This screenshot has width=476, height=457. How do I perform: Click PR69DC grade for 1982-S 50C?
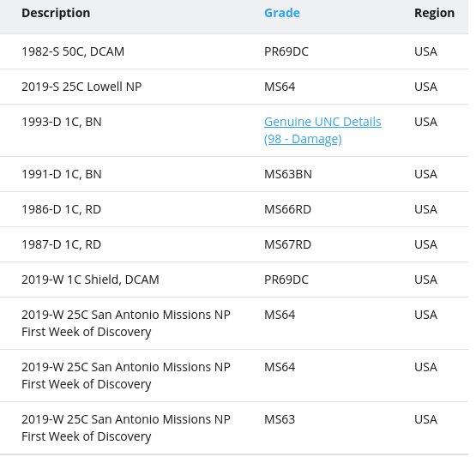pyautogui.click(x=286, y=51)
